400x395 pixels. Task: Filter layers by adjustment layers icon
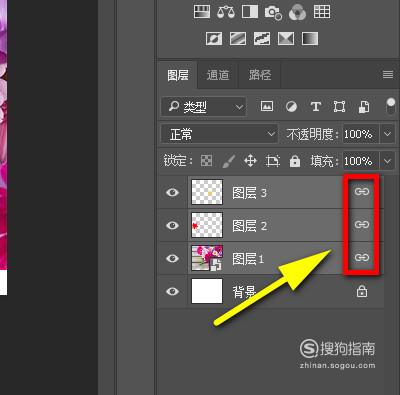pyautogui.click(x=291, y=107)
